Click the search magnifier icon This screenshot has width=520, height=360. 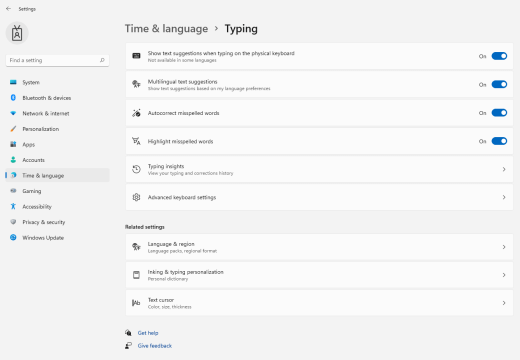(x=102, y=60)
